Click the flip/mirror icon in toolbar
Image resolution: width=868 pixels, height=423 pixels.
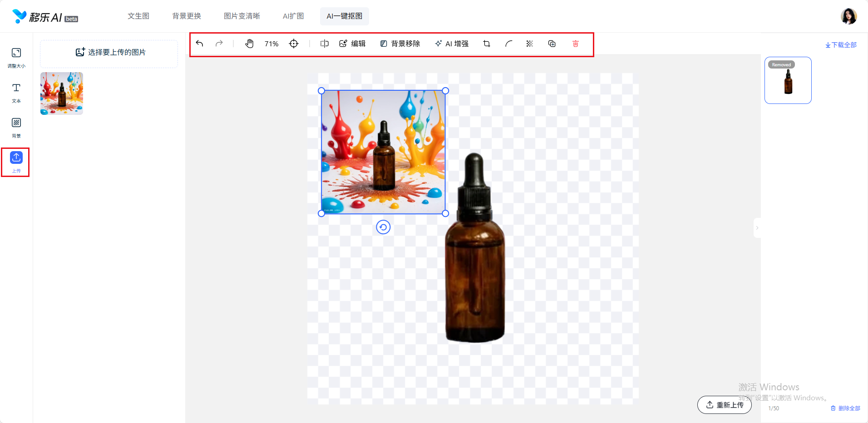(x=325, y=44)
